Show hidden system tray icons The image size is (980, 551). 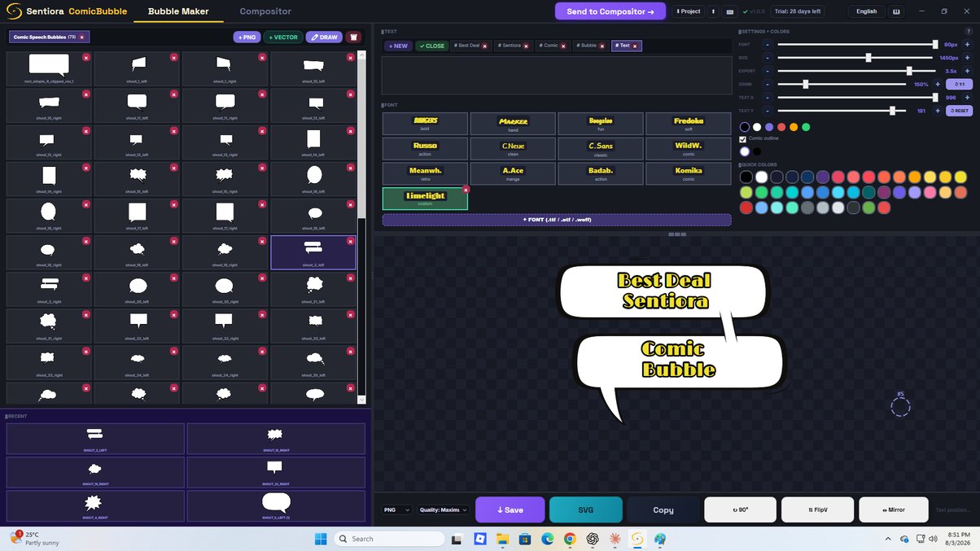887,539
